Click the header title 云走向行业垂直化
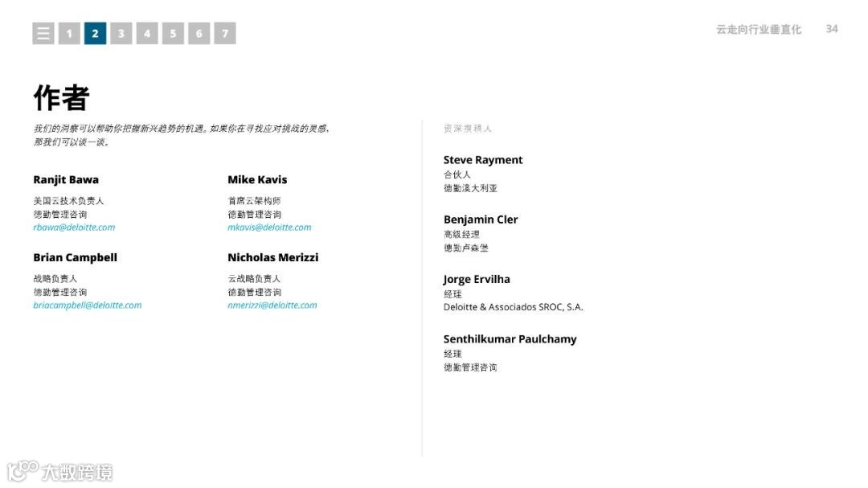 (x=759, y=30)
